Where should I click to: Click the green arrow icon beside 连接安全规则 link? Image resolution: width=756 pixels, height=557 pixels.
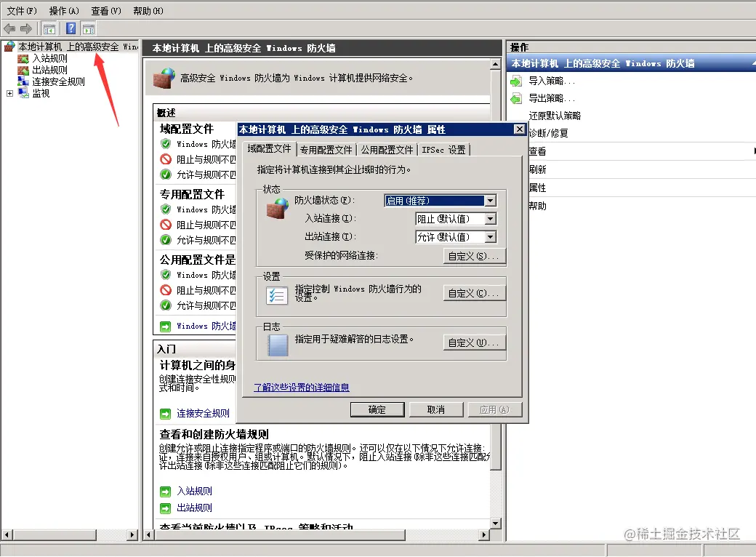pyautogui.click(x=166, y=414)
